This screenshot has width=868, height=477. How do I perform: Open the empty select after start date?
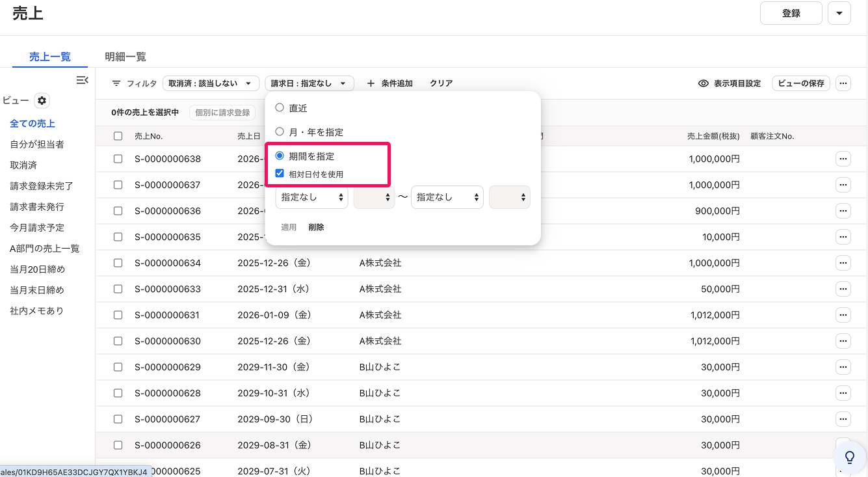point(375,197)
